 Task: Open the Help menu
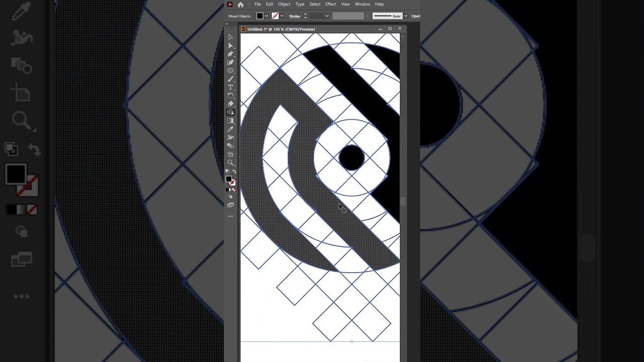coord(379,5)
